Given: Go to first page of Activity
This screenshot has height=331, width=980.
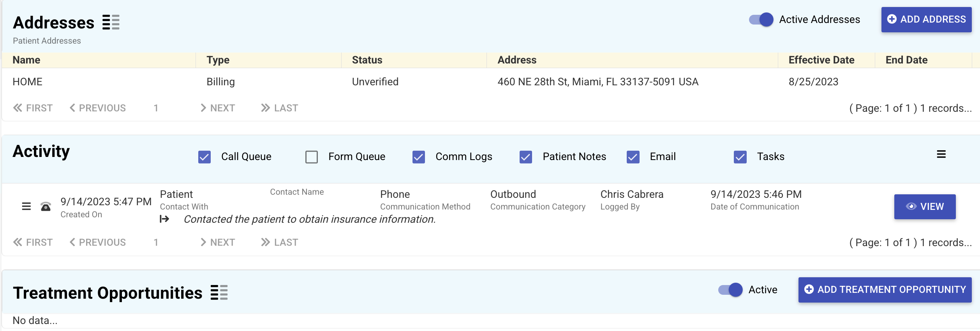Looking at the screenshot, I should pyautogui.click(x=33, y=242).
